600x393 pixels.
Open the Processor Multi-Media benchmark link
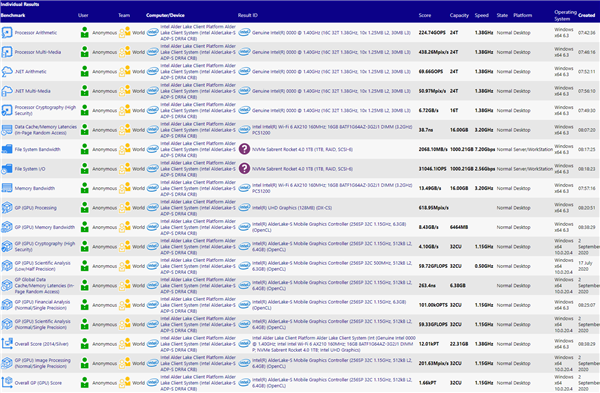[38, 52]
